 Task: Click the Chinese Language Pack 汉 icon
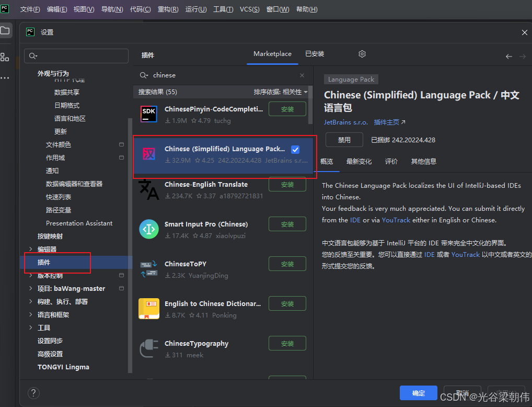coord(149,154)
